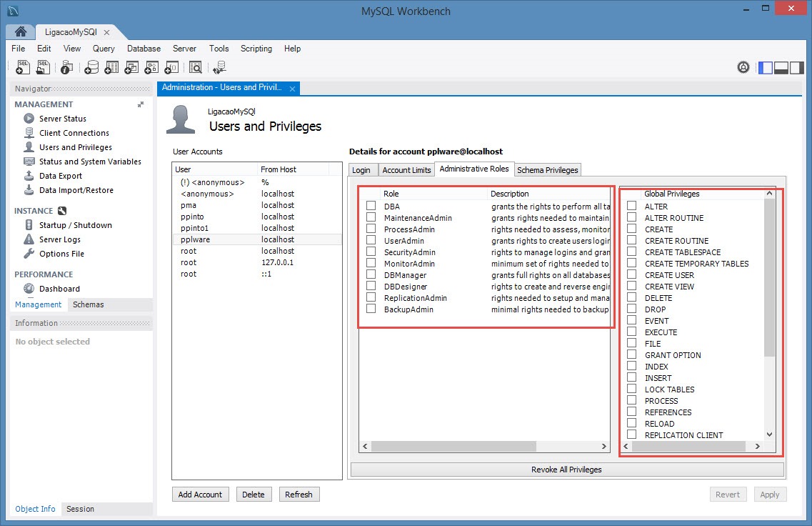Click the search table data icon
The height and width of the screenshot is (526, 812).
click(195, 67)
